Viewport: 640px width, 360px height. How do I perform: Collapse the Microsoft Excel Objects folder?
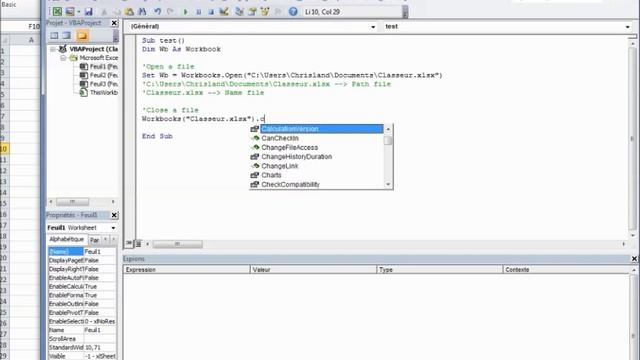point(63,58)
